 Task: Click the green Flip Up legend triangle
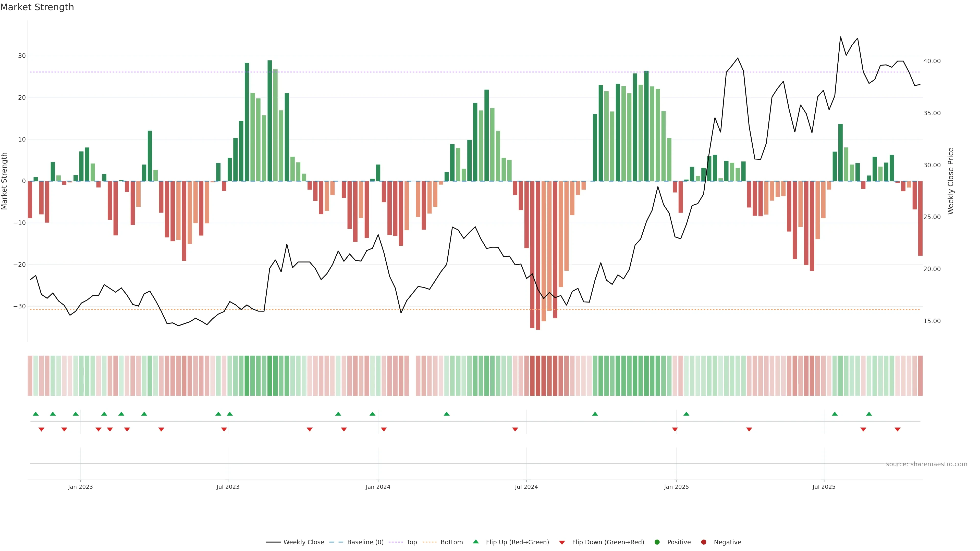coord(475,542)
